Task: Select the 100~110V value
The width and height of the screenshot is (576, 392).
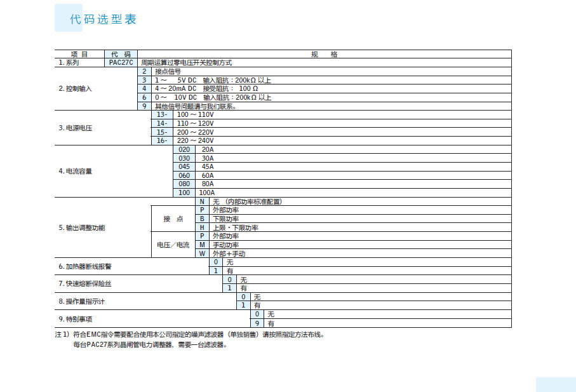Action: click(x=195, y=114)
